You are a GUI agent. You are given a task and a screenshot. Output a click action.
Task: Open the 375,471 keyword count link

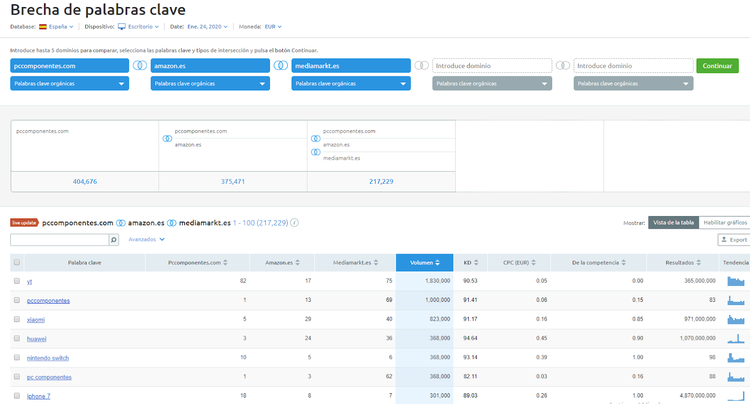click(233, 181)
